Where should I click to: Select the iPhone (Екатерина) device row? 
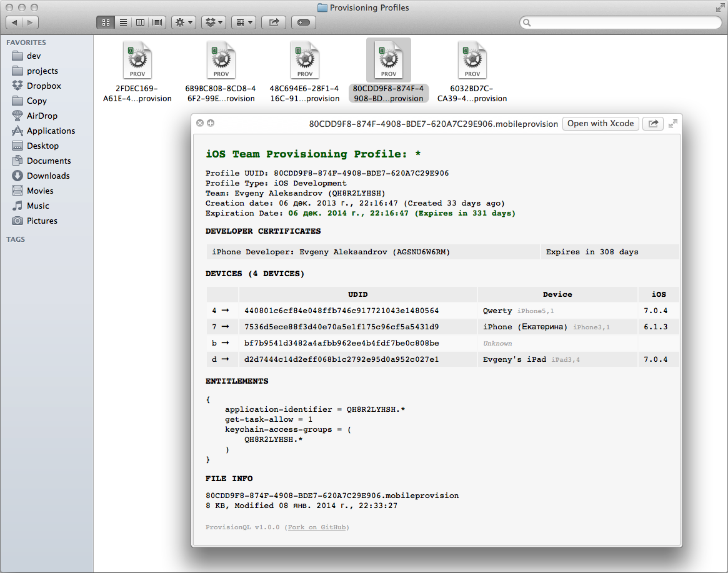443,327
